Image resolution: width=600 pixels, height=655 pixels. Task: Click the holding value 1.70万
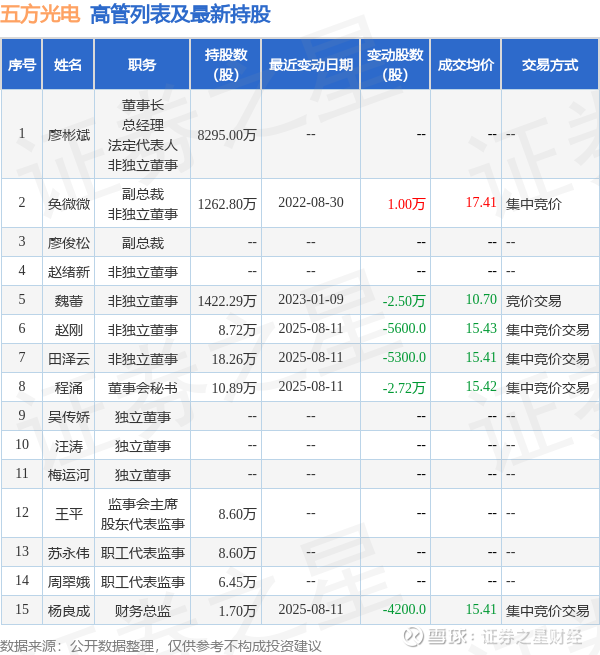[237, 611]
